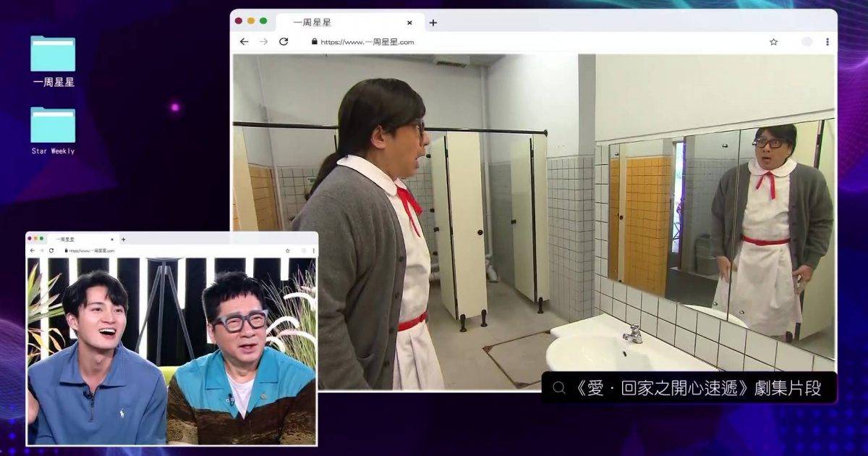The height and width of the screenshot is (456, 868).
Task: Open the Star Weekly desktop folder
Action: [x=53, y=131]
